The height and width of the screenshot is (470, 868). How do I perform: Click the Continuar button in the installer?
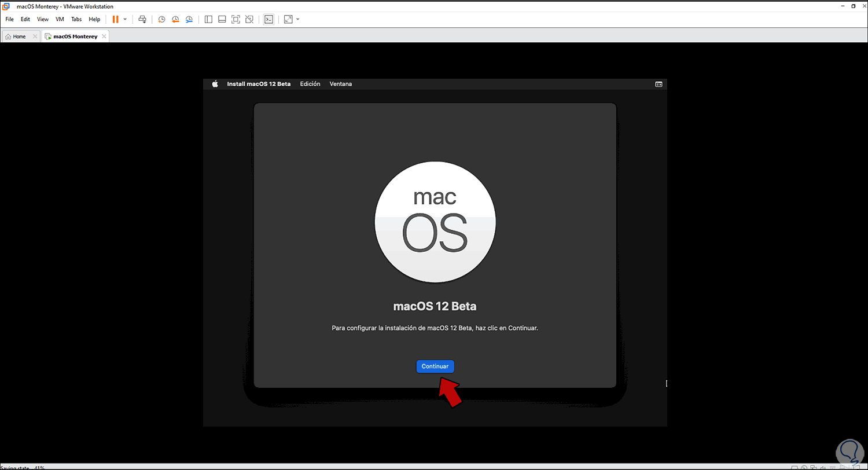coord(435,366)
